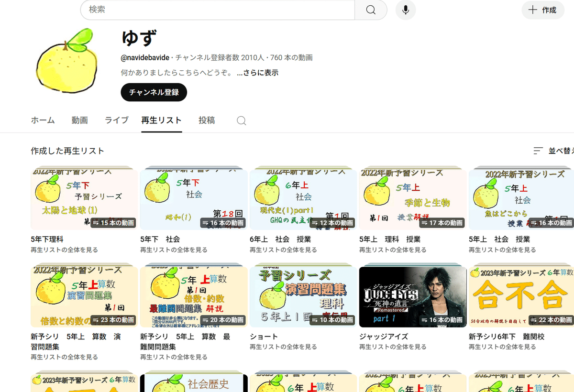Open the ショート playlist thumbnail
This screenshot has height=392, width=574.
pos(303,296)
